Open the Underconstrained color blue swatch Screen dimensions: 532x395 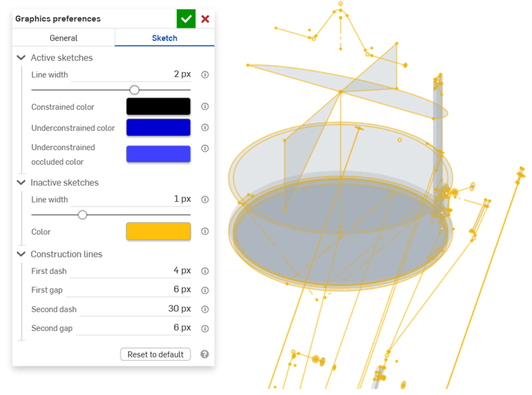click(x=158, y=127)
